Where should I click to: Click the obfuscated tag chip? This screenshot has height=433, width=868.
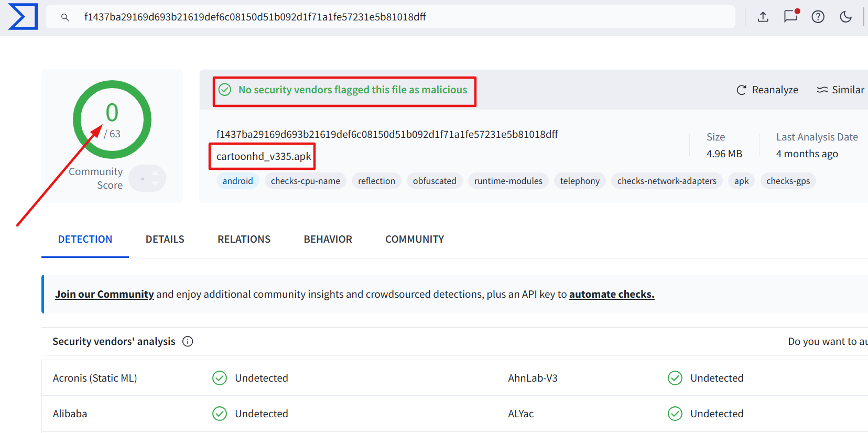[x=435, y=181]
